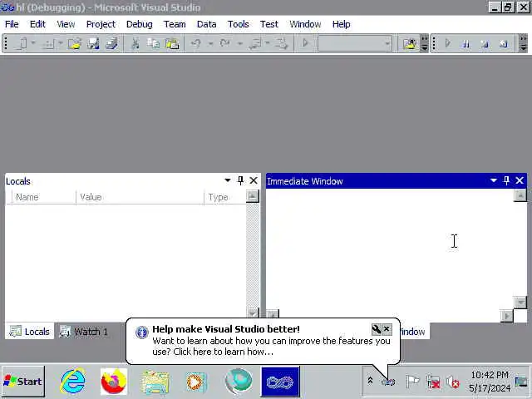This screenshot has height=399, width=532.
Task: Click the Redo arrow icon
Action: 224,43
